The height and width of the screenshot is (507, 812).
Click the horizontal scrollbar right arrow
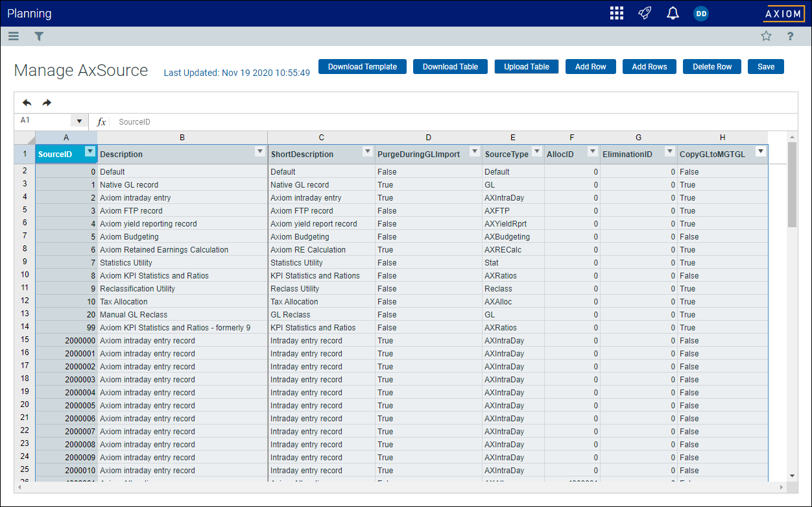(782, 487)
